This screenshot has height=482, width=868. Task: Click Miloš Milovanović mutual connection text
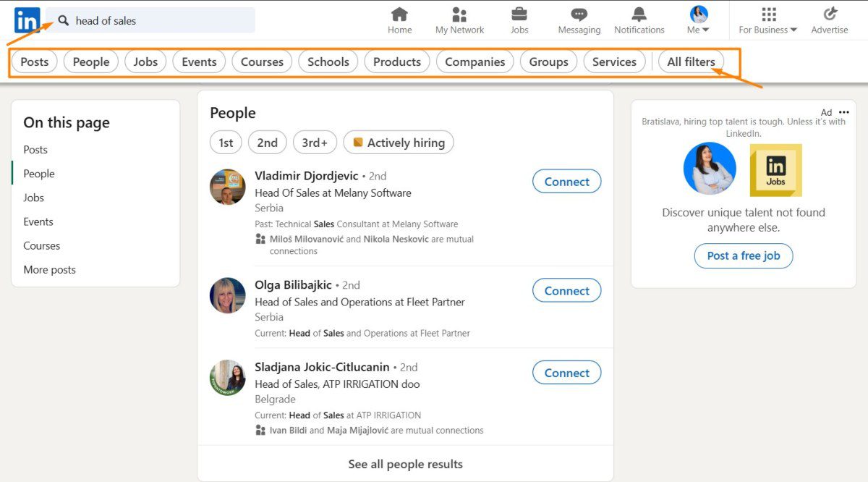(x=307, y=239)
